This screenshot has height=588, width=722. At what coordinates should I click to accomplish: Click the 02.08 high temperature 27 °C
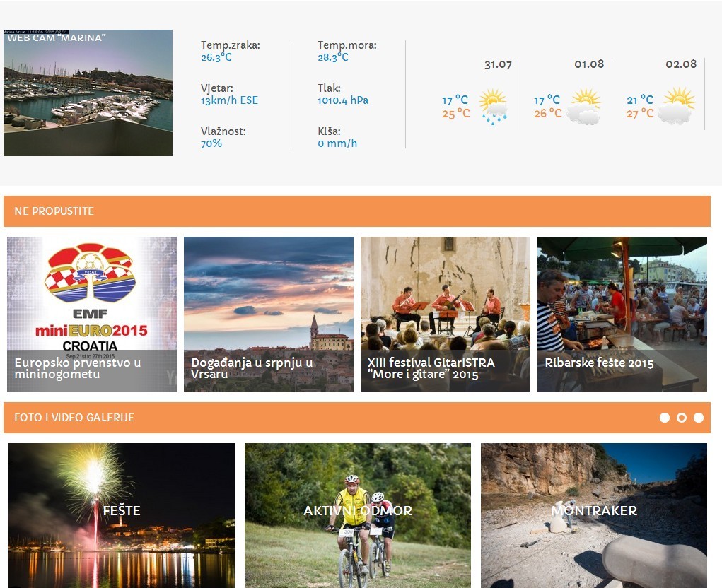pyautogui.click(x=640, y=112)
